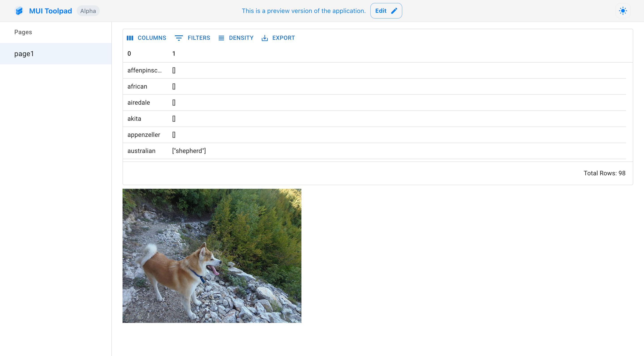644x356 pixels.
Task: Open the FILTERS dropdown
Action: tap(199, 38)
